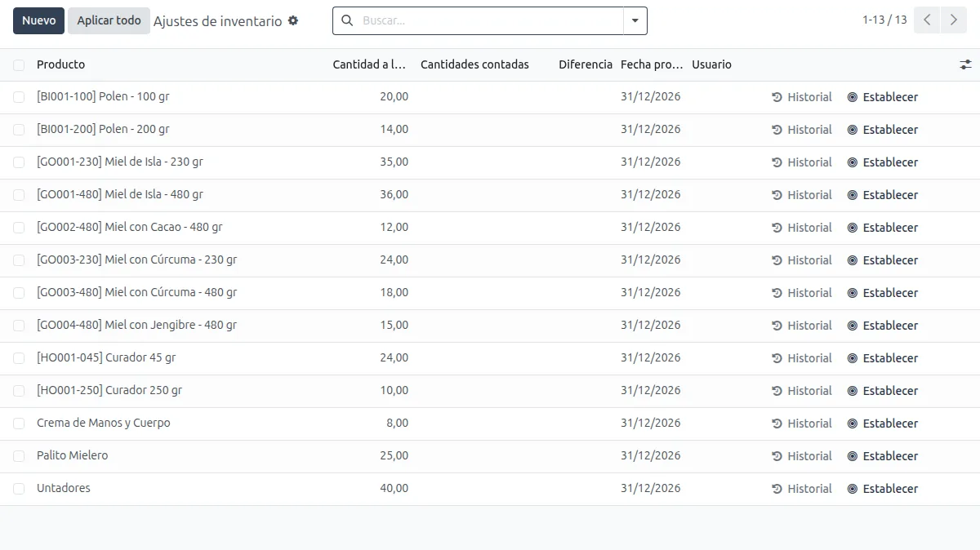Click Establecer for Miel con Jengibre - 480 gr
The image size is (980, 550).
[x=883, y=326]
